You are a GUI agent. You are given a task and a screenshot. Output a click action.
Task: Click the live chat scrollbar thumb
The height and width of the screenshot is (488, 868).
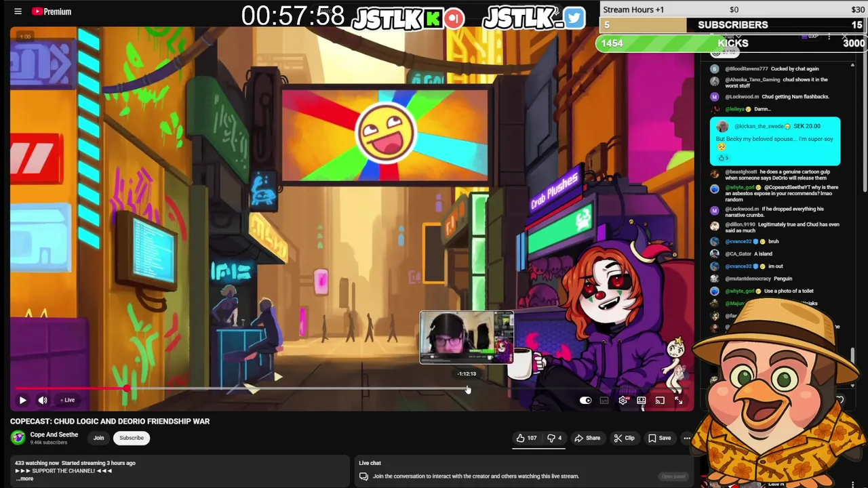pyautogui.click(x=852, y=357)
